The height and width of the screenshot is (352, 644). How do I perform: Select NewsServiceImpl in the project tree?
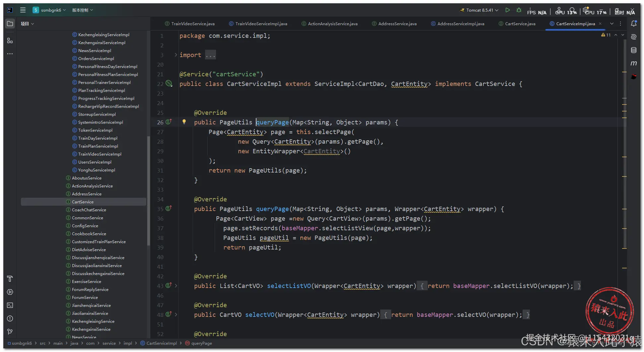95,50
